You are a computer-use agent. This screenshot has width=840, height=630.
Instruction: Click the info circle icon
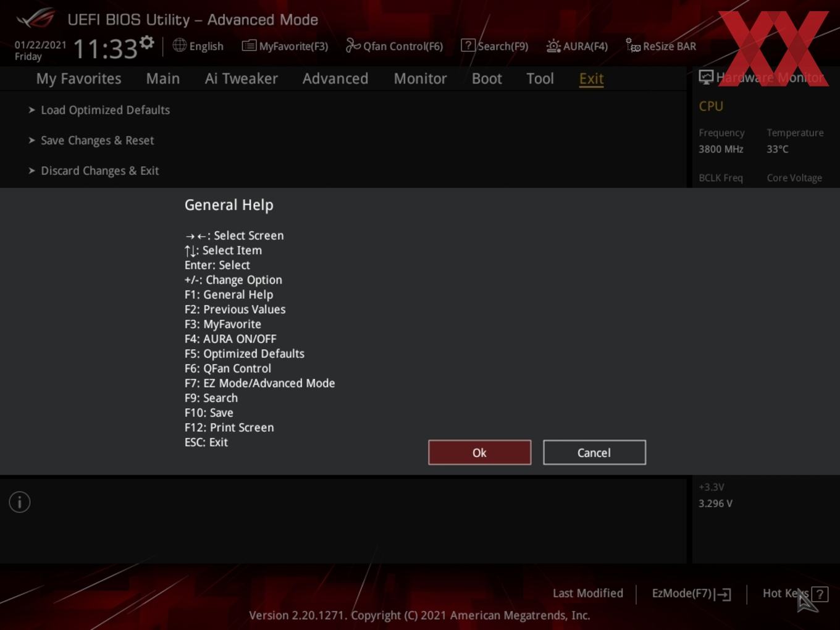(x=20, y=502)
